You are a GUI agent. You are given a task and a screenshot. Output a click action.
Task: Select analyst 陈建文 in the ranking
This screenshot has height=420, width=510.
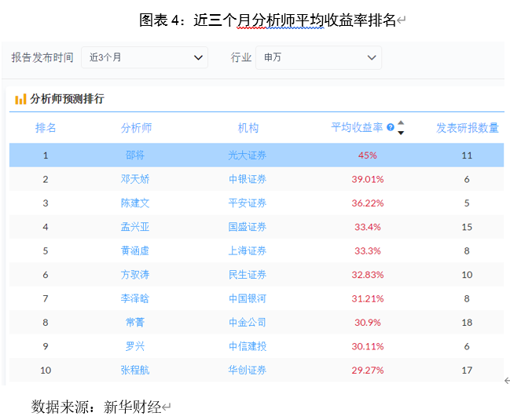click(135, 203)
